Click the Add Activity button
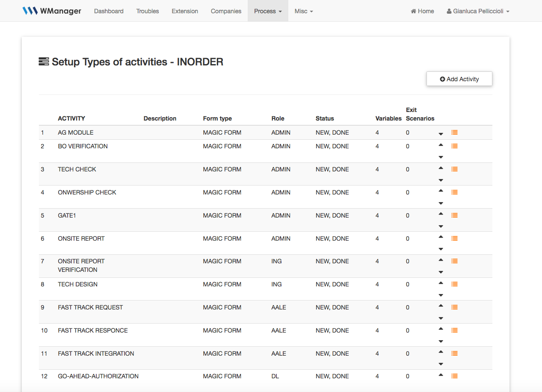Screen dimensions: 542x392 pos(459,79)
